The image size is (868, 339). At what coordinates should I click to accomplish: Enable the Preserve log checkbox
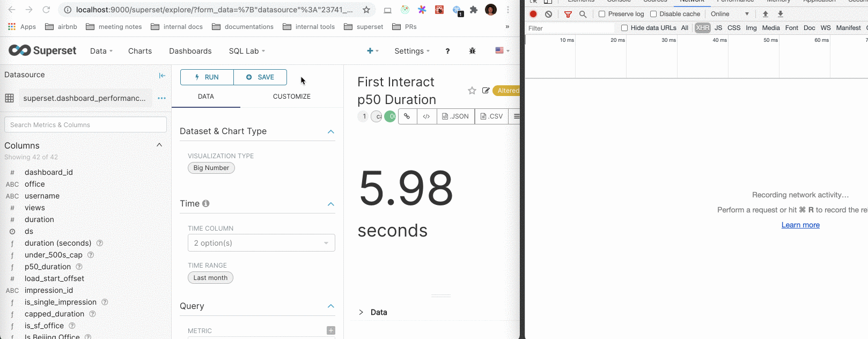602,14
